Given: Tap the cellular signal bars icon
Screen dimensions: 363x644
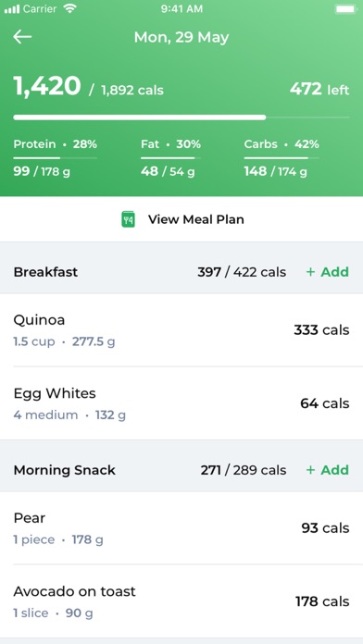Looking at the screenshot, I should click(x=12, y=9).
